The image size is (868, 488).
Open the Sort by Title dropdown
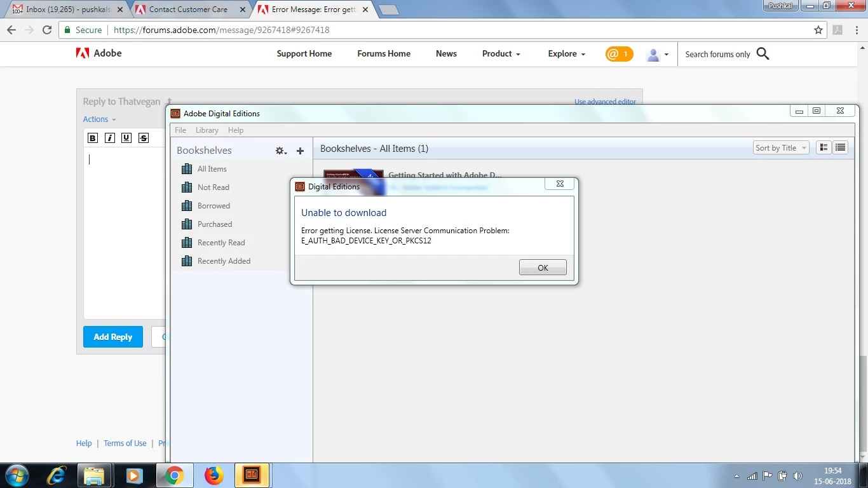pos(781,148)
